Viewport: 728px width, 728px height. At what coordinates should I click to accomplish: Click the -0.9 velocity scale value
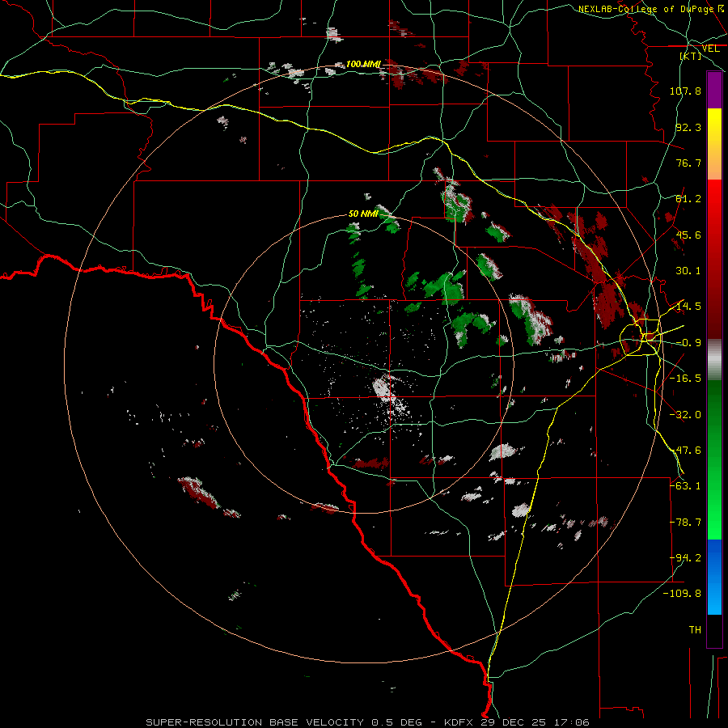(x=688, y=343)
